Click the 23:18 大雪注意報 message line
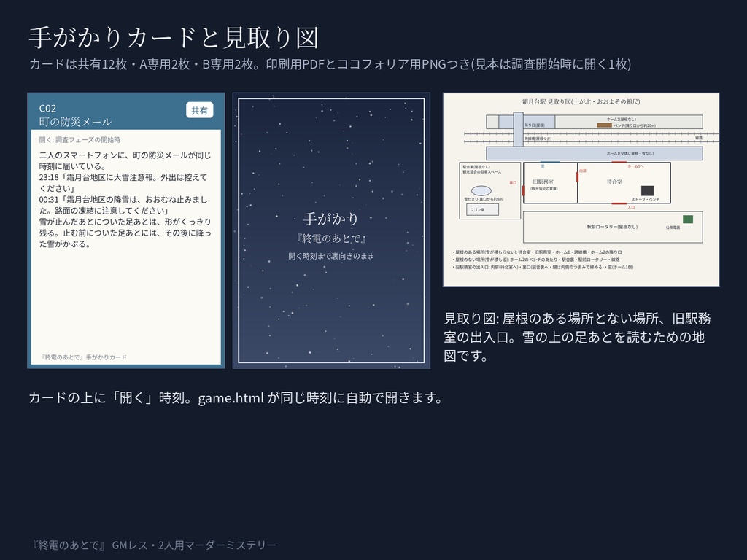The width and height of the screenshot is (747, 560). [x=124, y=183]
